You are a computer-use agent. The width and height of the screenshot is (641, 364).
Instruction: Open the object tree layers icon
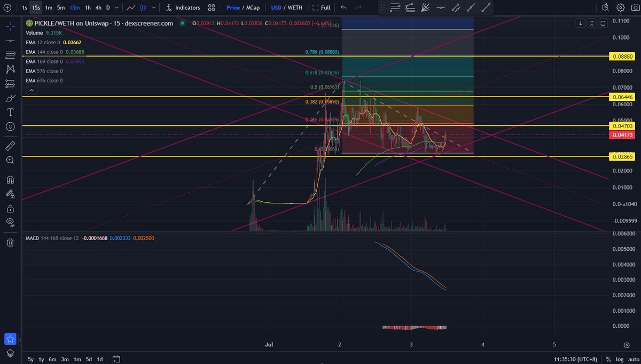(x=10, y=353)
